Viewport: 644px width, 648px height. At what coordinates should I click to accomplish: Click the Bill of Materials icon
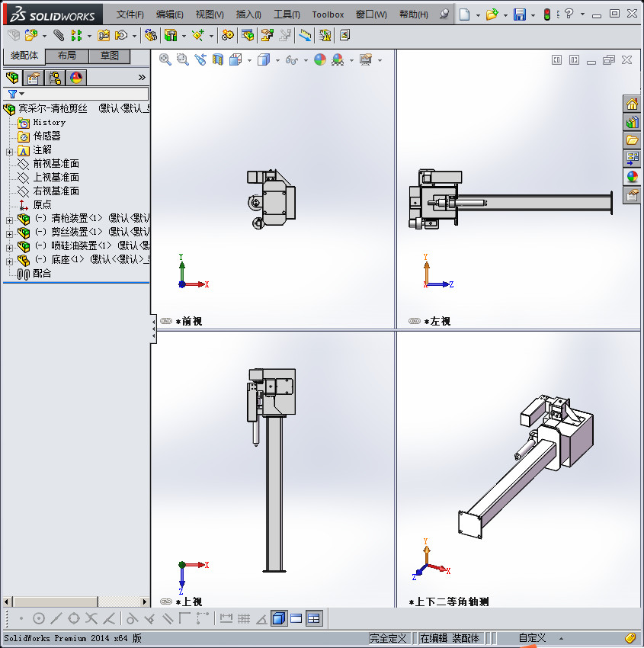(248, 36)
